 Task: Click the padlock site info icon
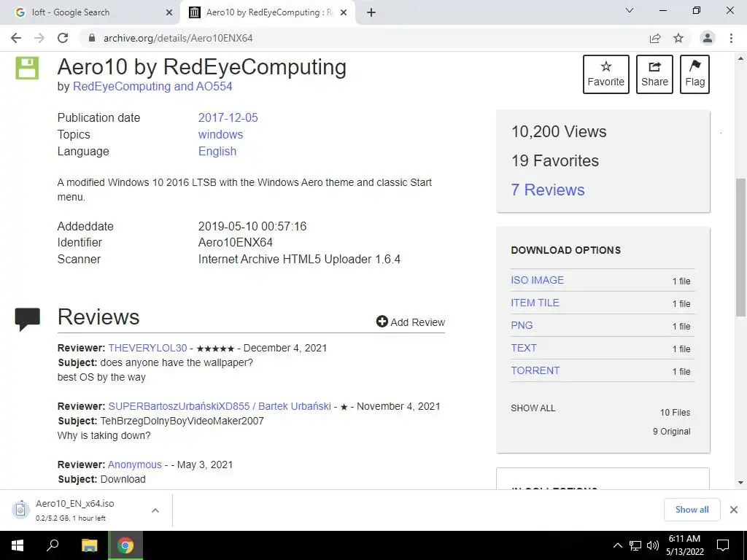point(92,38)
